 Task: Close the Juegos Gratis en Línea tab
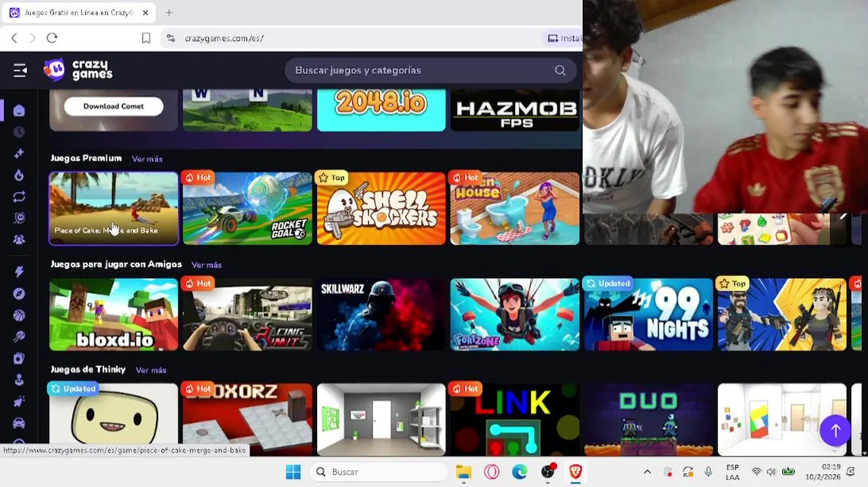click(145, 13)
